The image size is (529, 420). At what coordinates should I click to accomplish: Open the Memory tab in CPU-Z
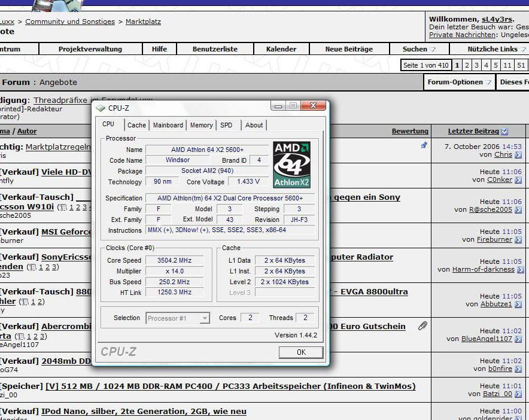point(202,125)
